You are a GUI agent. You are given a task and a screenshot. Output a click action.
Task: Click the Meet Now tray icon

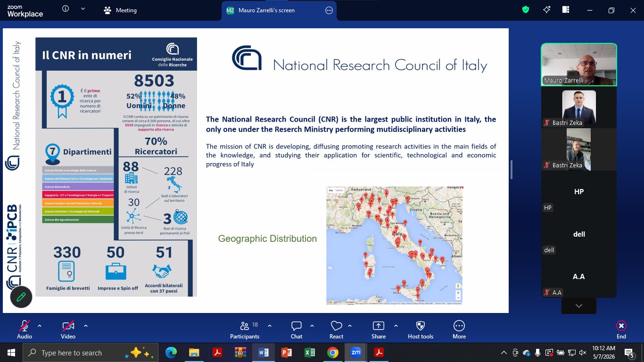coord(515,353)
